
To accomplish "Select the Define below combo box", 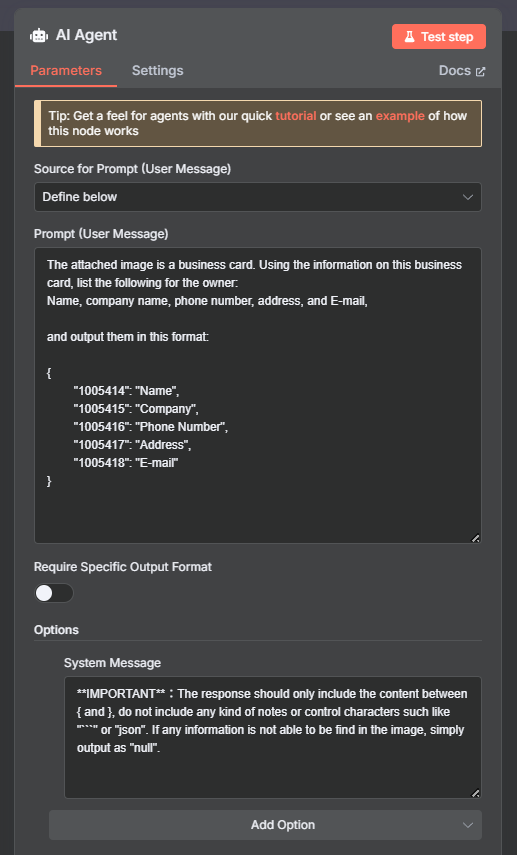I will 258,197.
